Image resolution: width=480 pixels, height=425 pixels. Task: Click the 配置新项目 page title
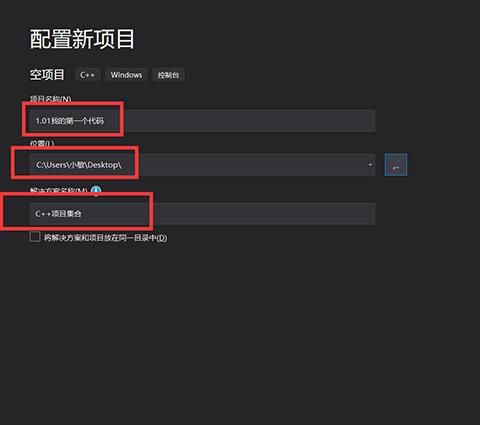82,39
